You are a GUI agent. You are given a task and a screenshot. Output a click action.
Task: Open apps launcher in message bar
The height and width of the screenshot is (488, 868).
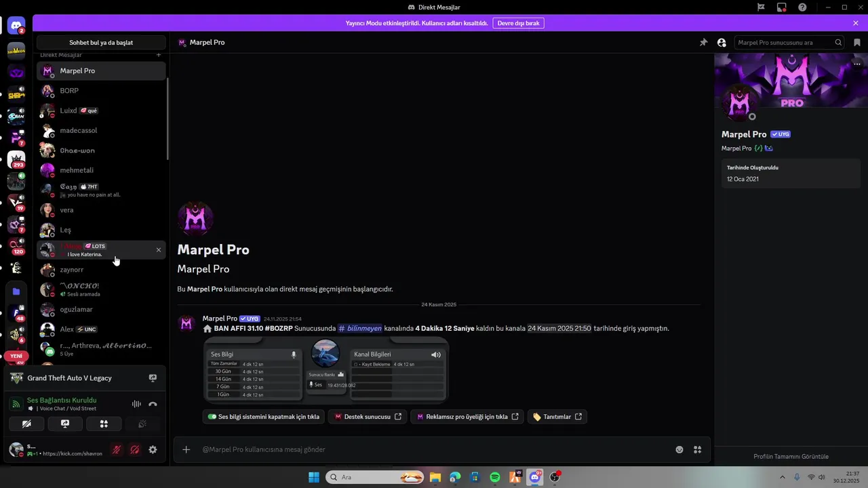coord(698,449)
